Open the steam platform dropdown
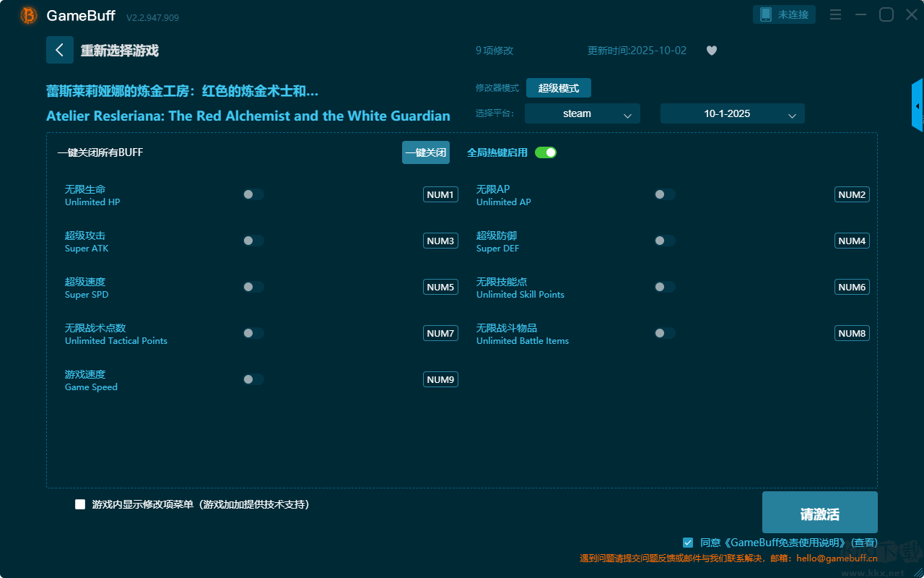Screen dimensions: 924x578 [x=582, y=113]
